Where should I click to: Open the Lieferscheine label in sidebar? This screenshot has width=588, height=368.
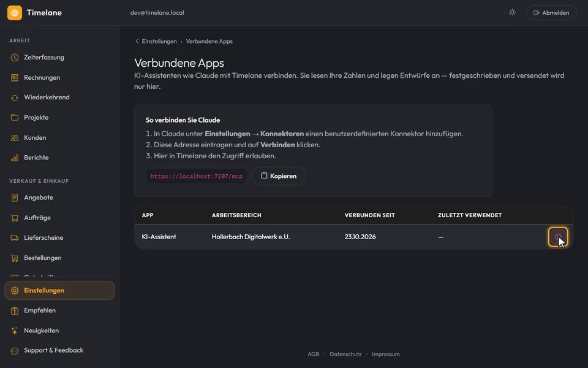(43, 238)
